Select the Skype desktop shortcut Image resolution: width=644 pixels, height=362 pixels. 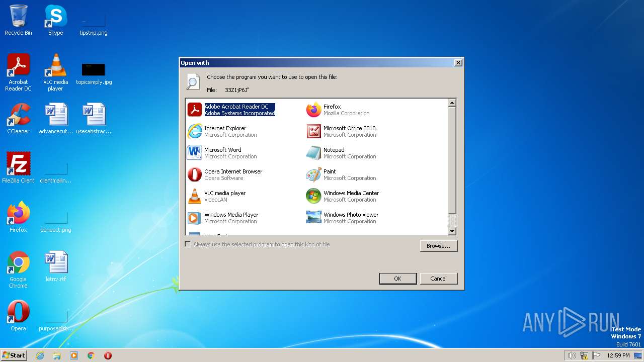(x=55, y=20)
